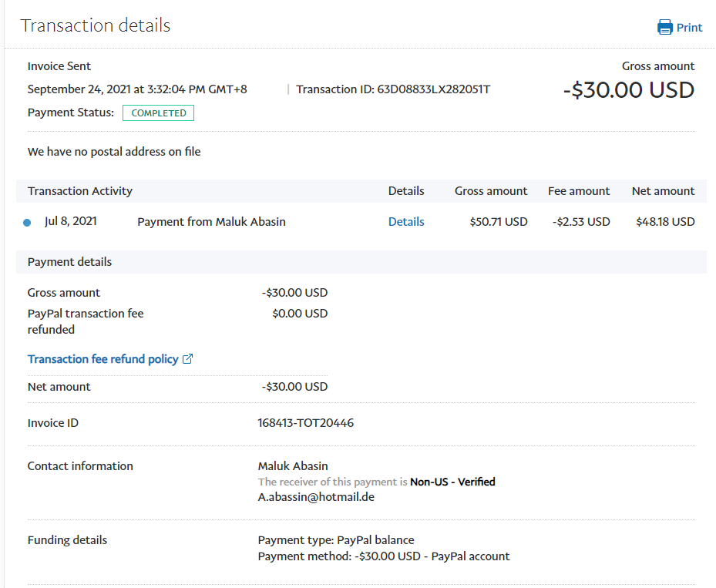Viewport: 716px width, 588px height.
Task: Click the Fee amount column header
Action: (x=578, y=191)
